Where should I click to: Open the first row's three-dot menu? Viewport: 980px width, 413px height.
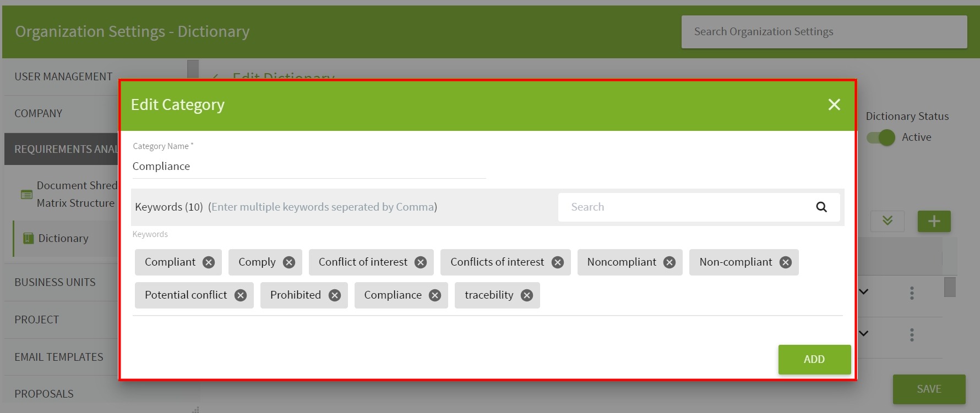click(x=912, y=293)
